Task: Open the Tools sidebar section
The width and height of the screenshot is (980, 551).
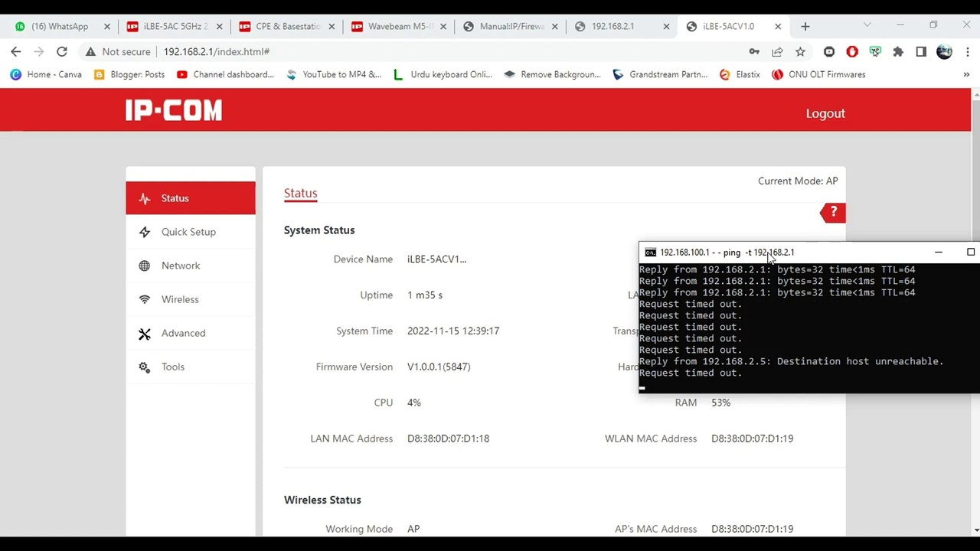Action: point(190,367)
